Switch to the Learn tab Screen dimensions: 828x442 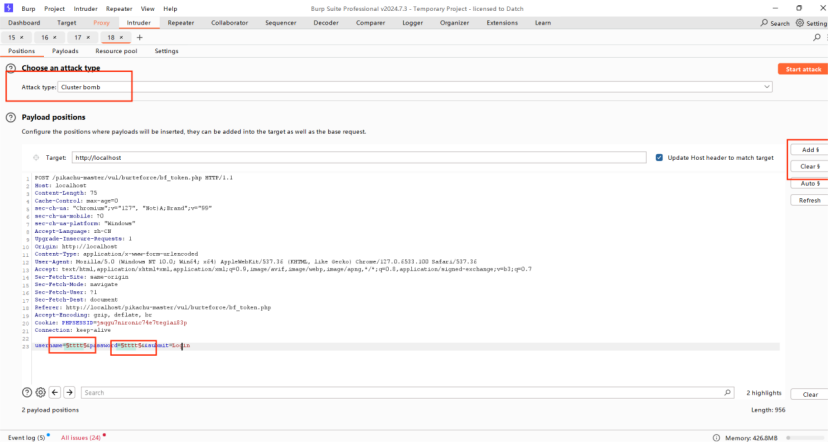(542, 23)
